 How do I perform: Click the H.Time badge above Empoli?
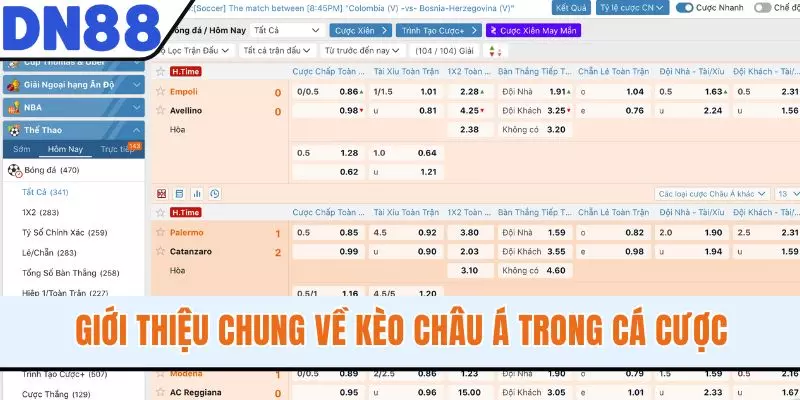185,71
